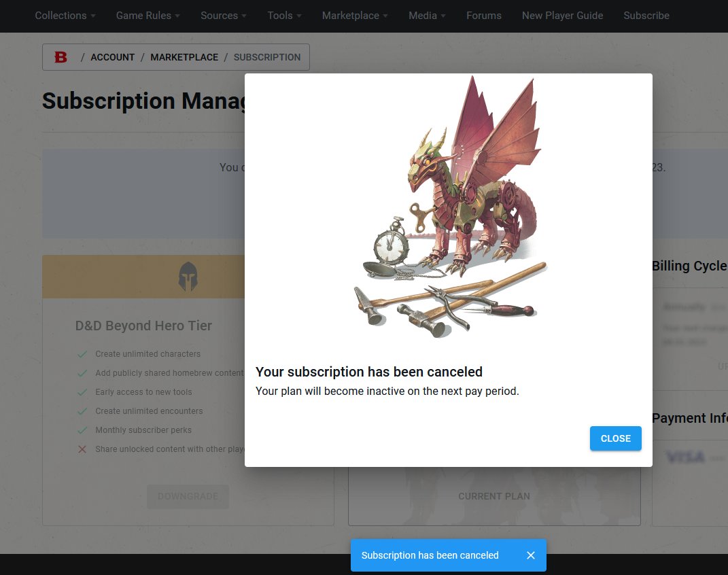Open the ACCOUNT breadcrumb link
The width and height of the screenshot is (728, 575).
(x=112, y=57)
